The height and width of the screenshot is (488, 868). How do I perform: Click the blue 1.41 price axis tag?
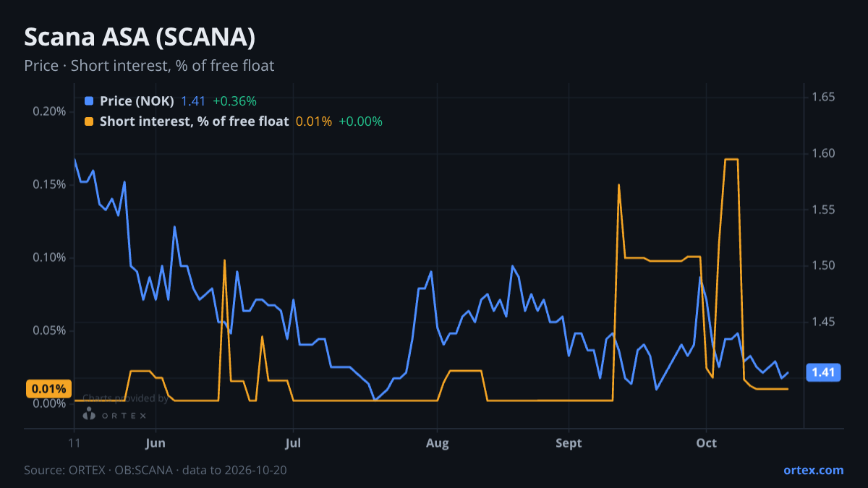[x=823, y=372]
